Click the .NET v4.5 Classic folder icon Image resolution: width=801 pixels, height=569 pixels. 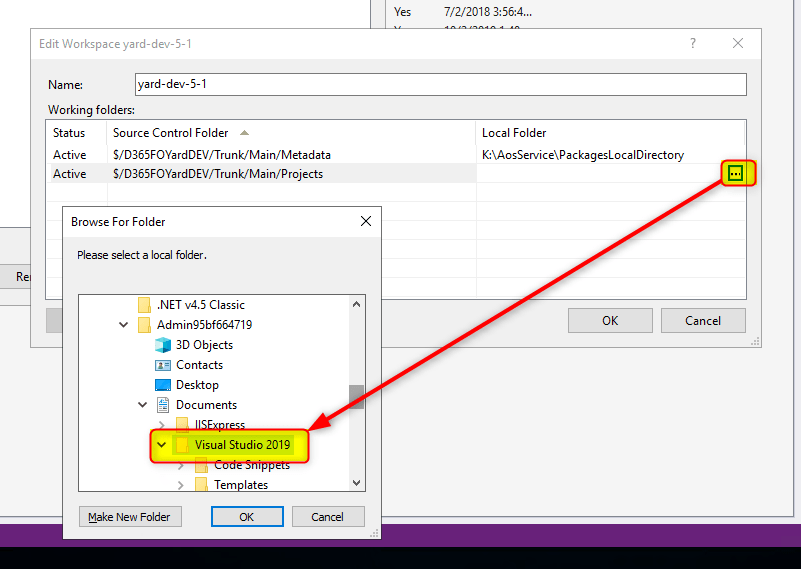tap(144, 305)
